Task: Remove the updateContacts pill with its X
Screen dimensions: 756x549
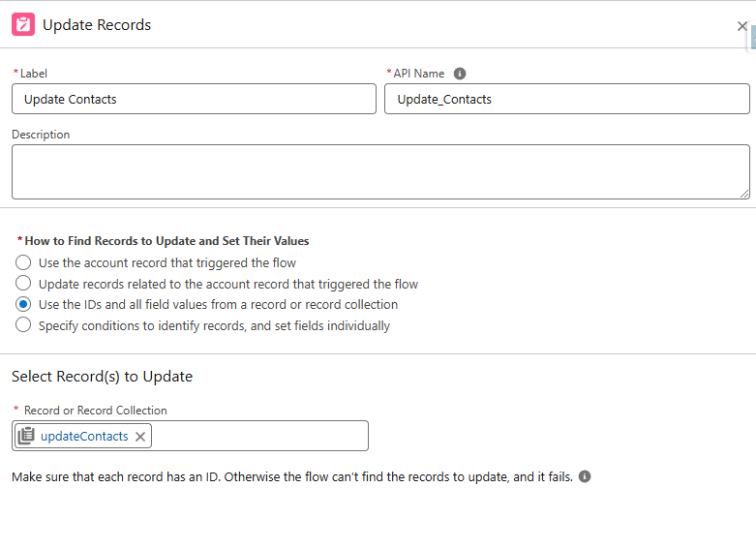Action: (x=140, y=437)
